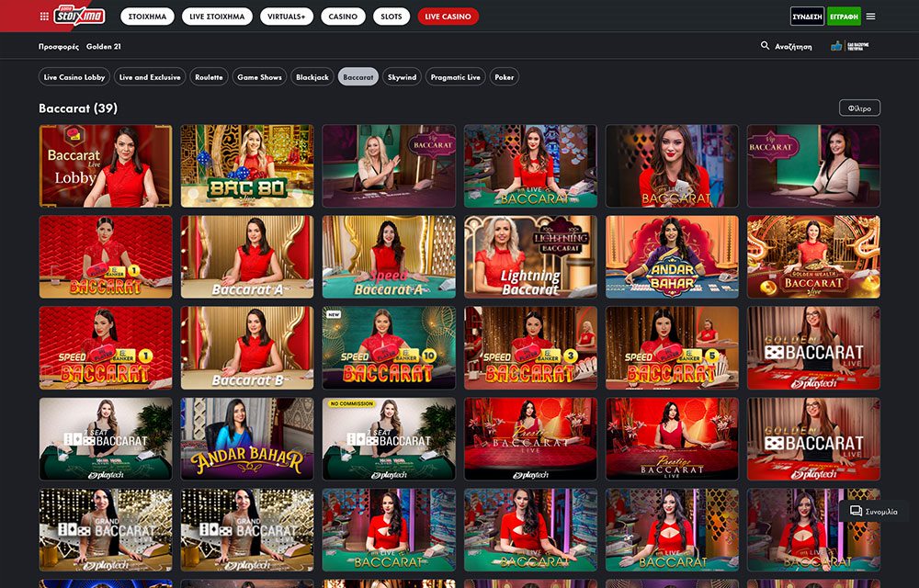This screenshot has width=919, height=588.
Task: Click the Pame Stoixima logo
Action: click(82, 17)
